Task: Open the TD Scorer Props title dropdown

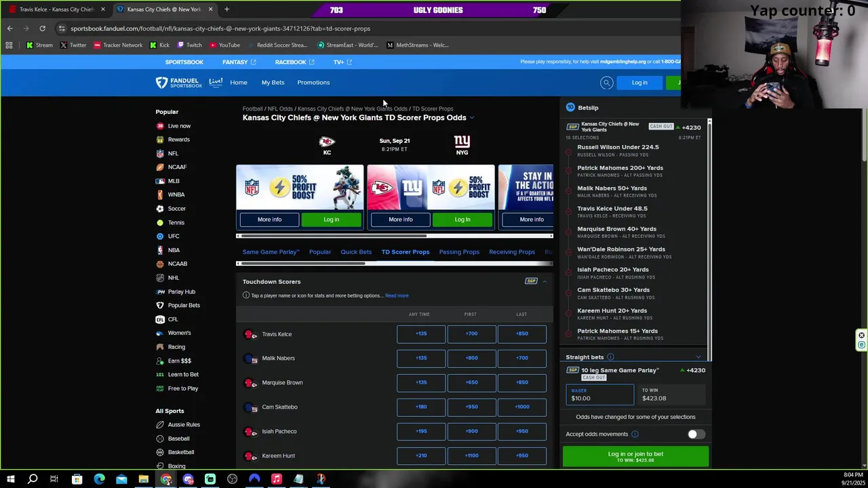Action: pos(472,118)
